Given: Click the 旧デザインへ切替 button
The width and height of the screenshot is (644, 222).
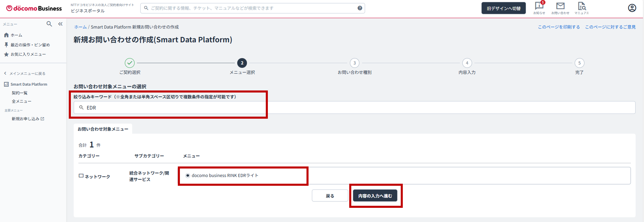Looking at the screenshot, I should (x=503, y=8).
